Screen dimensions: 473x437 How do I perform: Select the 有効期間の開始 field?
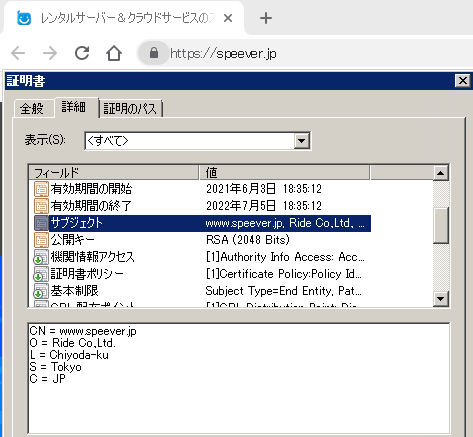(x=91, y=189)
